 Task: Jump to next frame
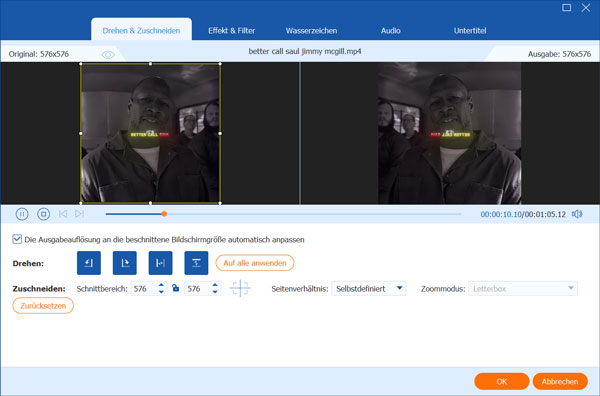click(80, 214)
